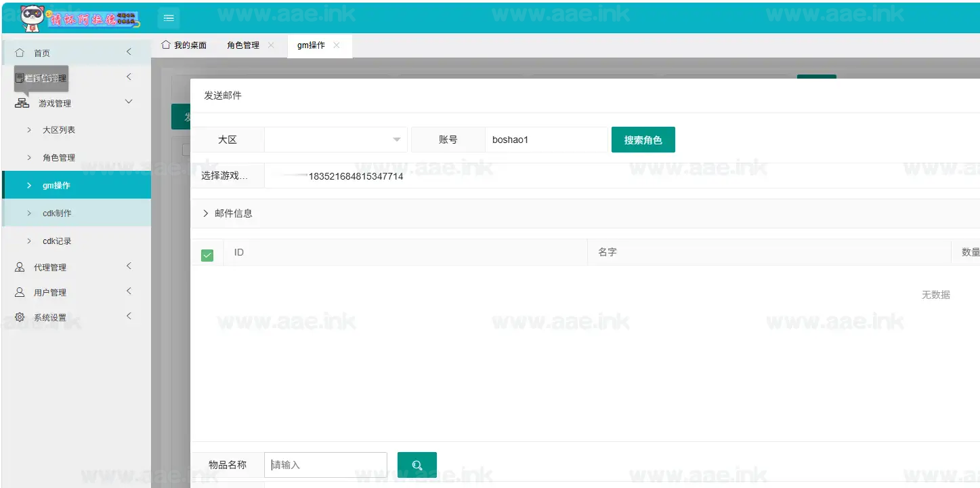
Task: Toggle the select-all checkbox in table header
Action: pyautogui.click(x=207, y=255)
